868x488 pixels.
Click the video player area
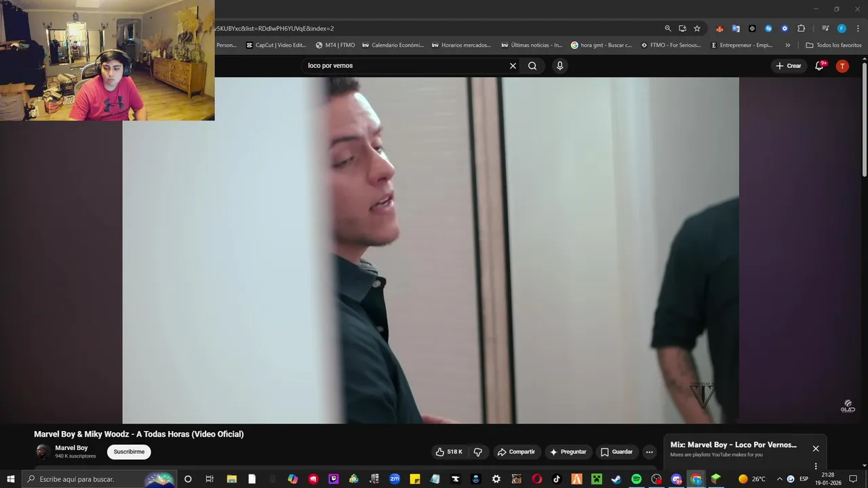(431, 250)
